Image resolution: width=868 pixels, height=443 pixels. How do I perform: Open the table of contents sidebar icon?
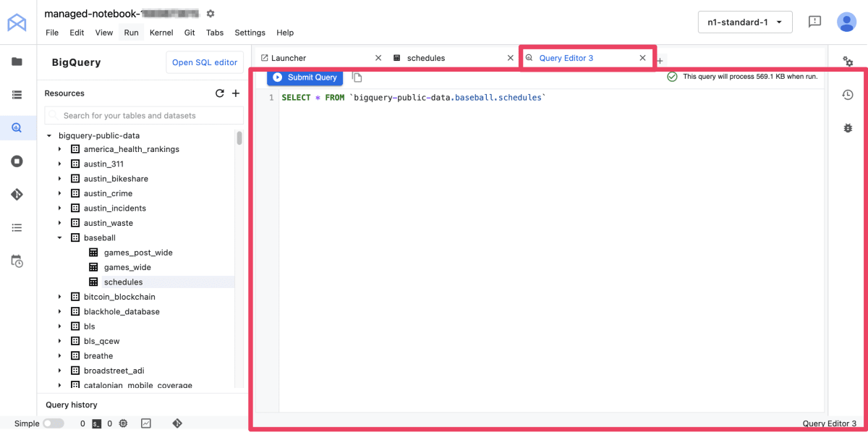pos(17,228)
